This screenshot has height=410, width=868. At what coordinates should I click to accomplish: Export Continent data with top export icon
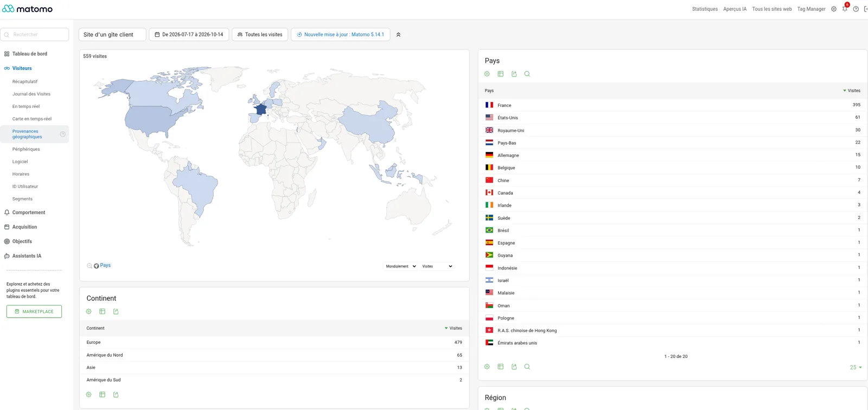coord(116,311)
